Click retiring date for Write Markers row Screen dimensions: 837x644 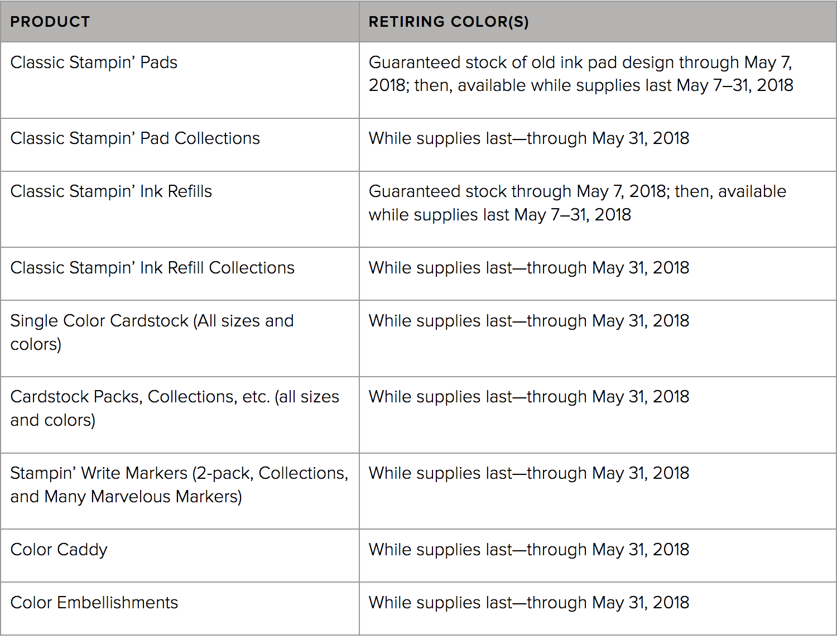pyautogui.click(x=529, y=473)
